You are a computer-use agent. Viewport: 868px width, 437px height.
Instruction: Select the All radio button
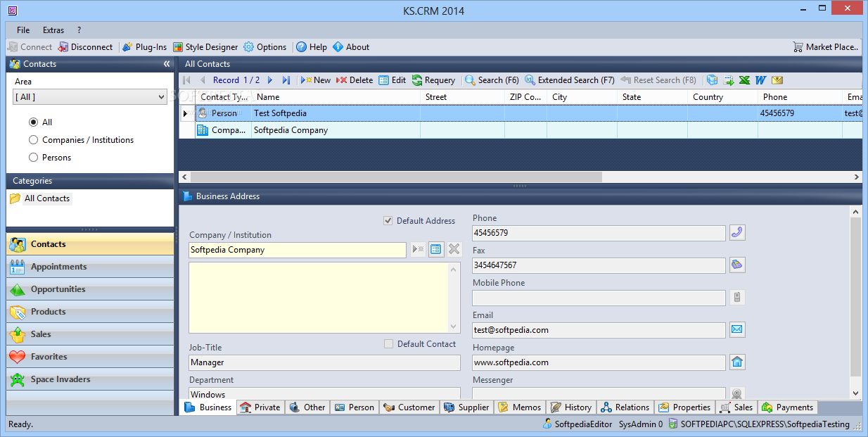[33, 122]
